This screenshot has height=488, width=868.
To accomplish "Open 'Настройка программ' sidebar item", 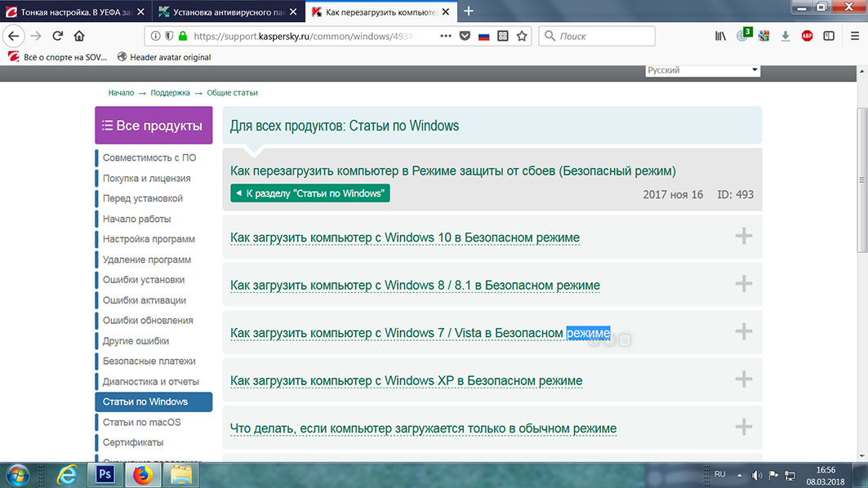I will pyautogui.click(x=149, y=239).
